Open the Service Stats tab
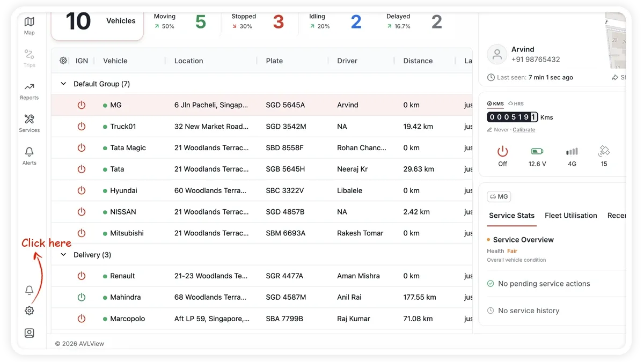The height and width of the screenshot is (362, 644). (x=511, y=216)
